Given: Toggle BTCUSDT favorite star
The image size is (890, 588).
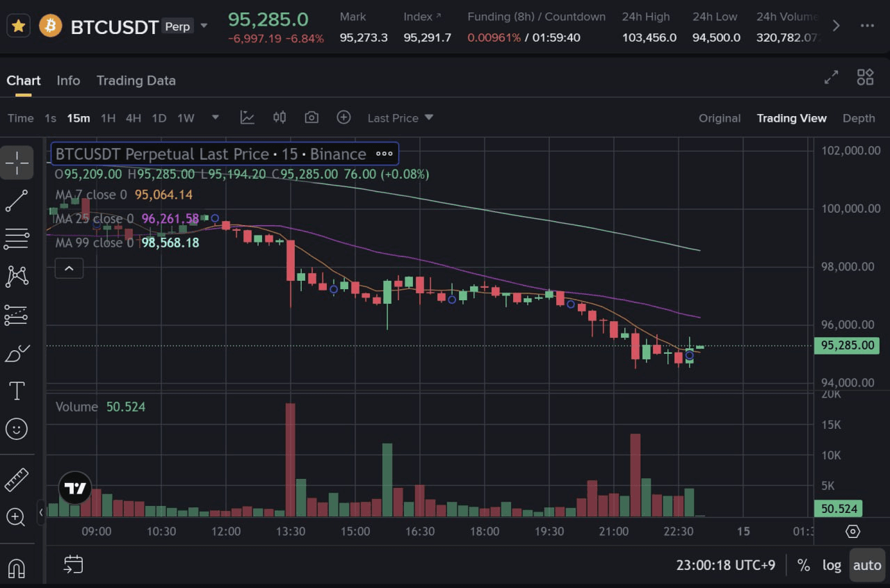Looking at the screenshot, I should coord(18,25).
